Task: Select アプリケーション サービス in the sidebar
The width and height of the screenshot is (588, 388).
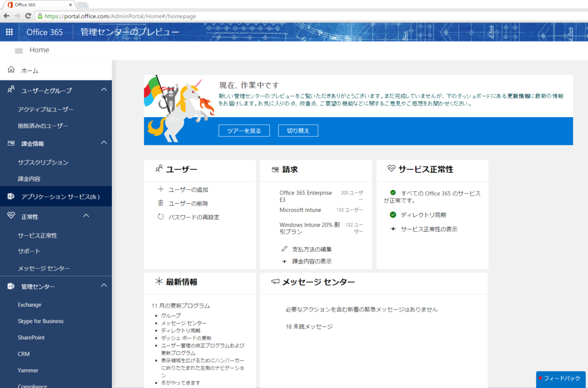Action: (x=56, y=196)
